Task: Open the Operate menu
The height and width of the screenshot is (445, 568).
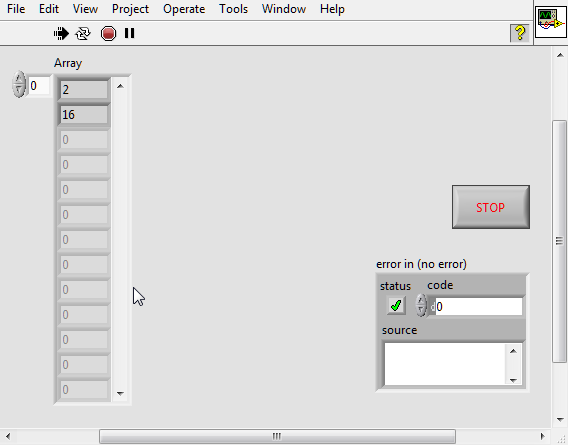Action: (184, 9)
